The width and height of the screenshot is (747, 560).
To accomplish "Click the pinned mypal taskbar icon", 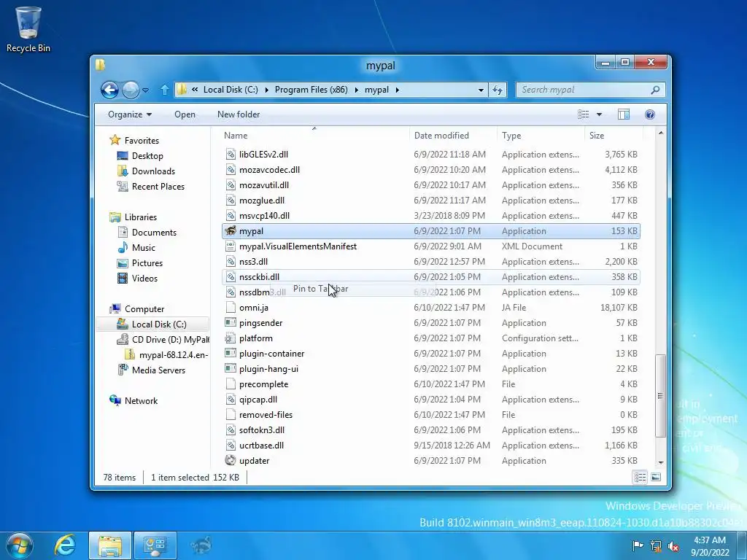I will (x=201, y=545).
